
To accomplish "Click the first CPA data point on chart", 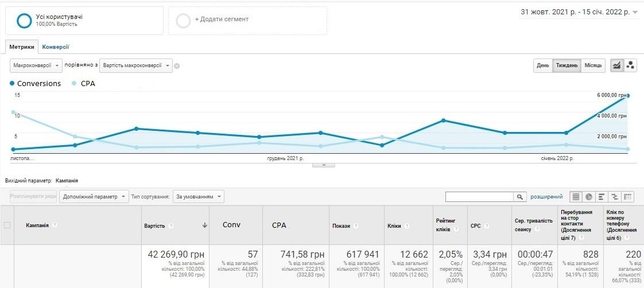I will coord(13,112).
